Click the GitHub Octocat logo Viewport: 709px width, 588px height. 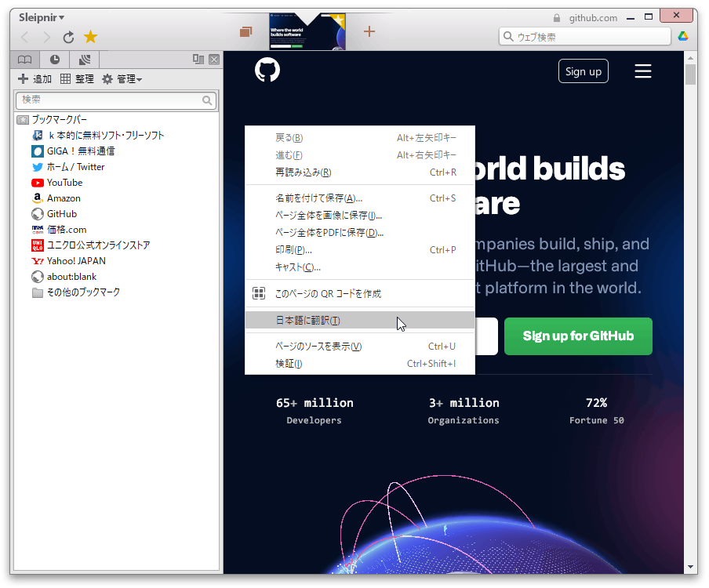click(x=267, y=70)
